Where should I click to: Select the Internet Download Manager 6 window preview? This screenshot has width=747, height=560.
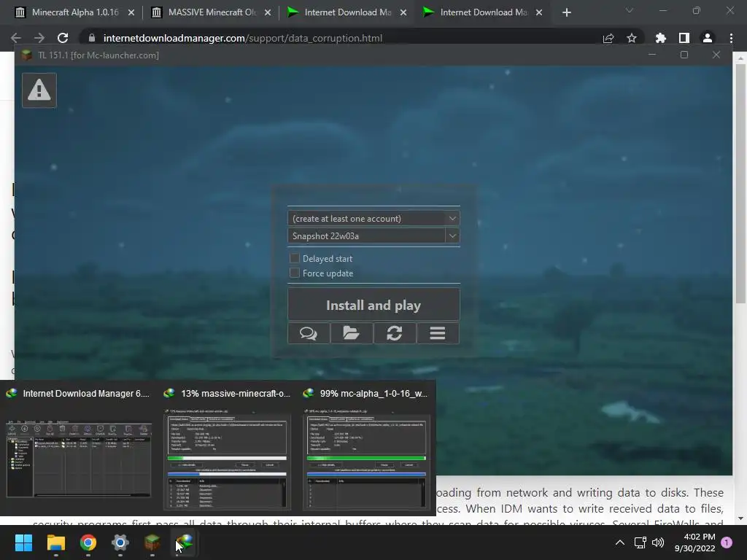tap(79, 448)
